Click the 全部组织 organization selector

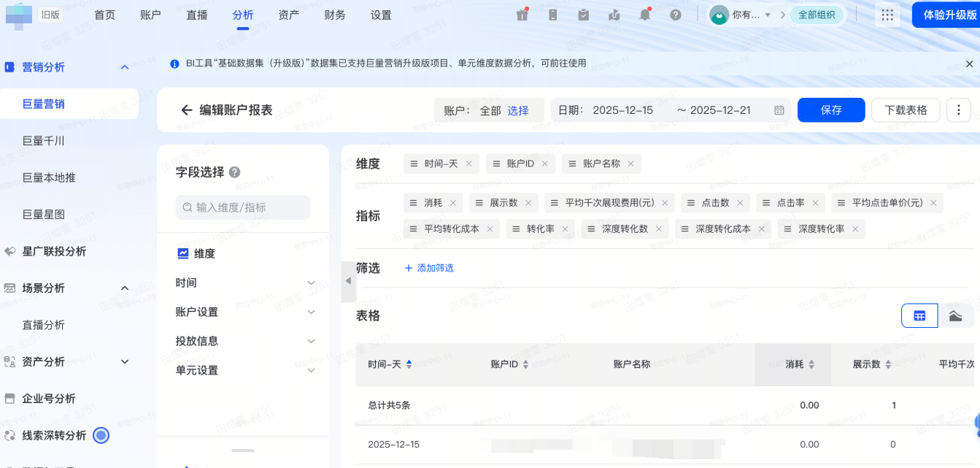(817, 15)
